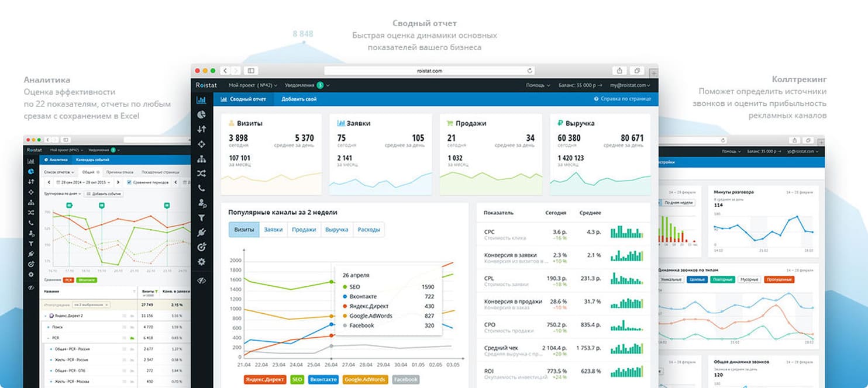Click the user search icon in main sidebar
Viewport: 868px width, 388px height.
coord(201,203)
